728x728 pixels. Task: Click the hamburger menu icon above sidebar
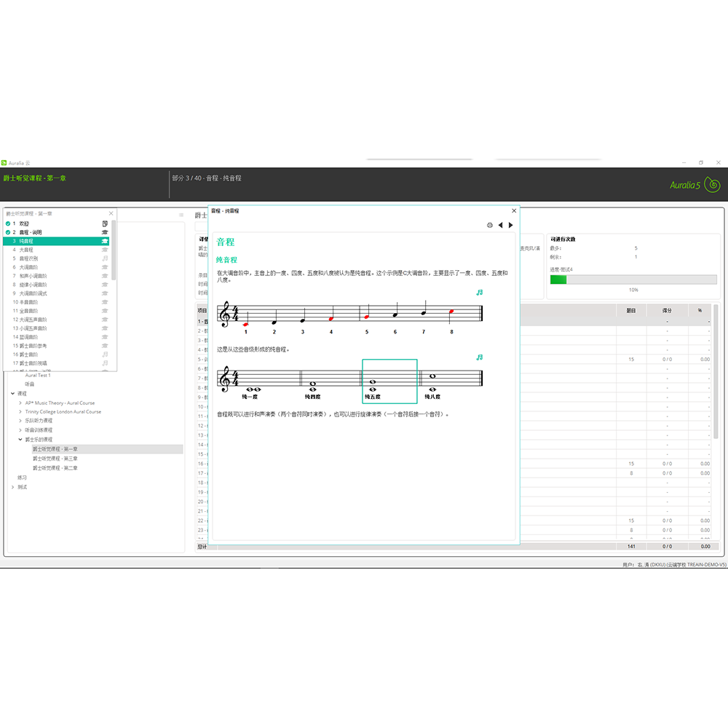(181, 215)
